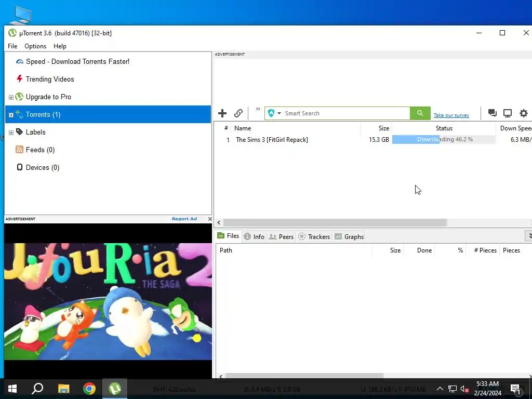This screenshot has width=532, height=399.
Task: Show hidden system tray icons
Action: coord(440,389)
